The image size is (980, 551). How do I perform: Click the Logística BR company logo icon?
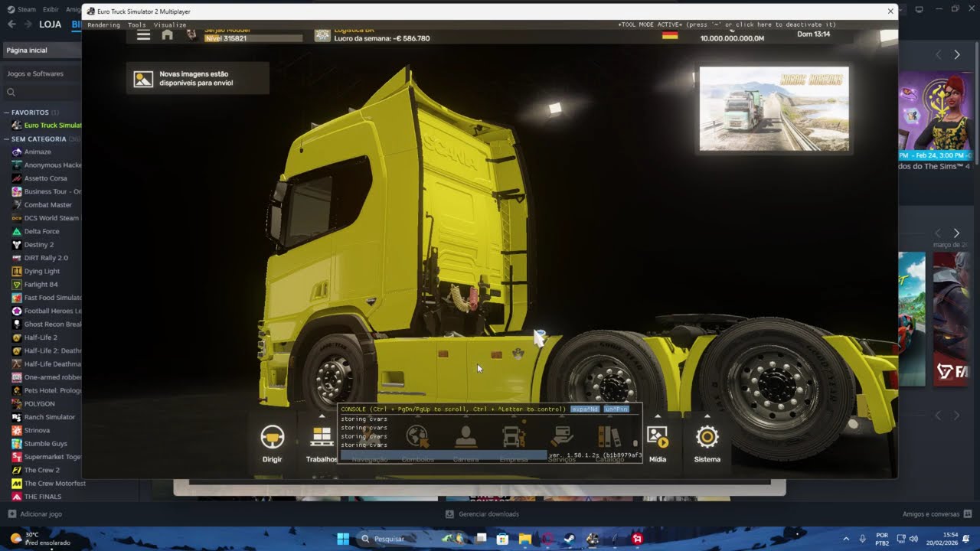[x=322, y=35]
